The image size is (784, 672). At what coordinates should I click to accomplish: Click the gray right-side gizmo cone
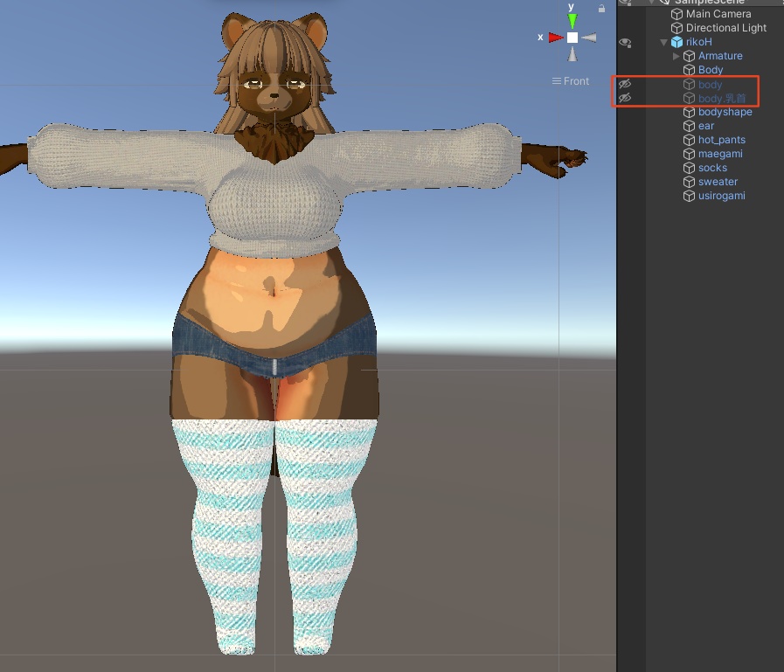coord(589,38)
